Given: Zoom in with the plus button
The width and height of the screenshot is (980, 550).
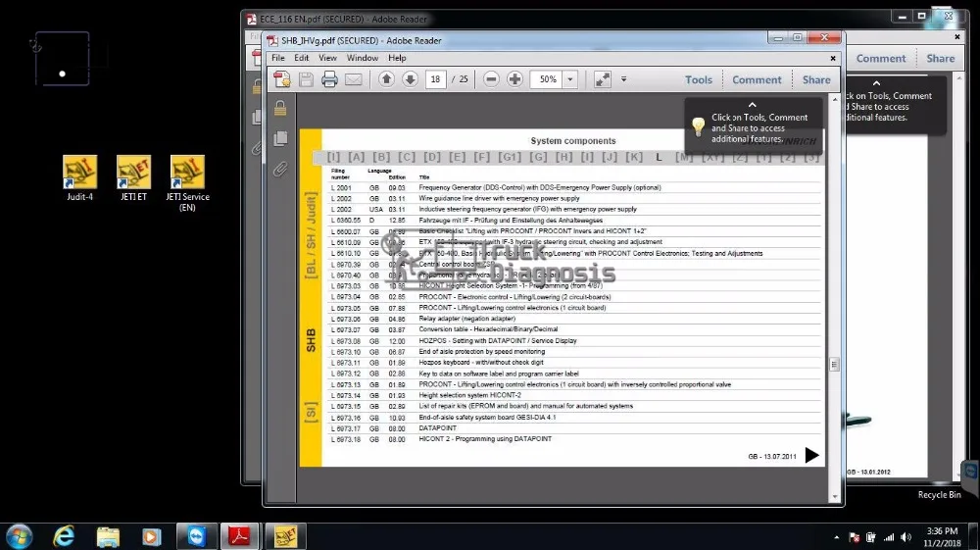Looking at the screenshot, I should tap(514, 79).
